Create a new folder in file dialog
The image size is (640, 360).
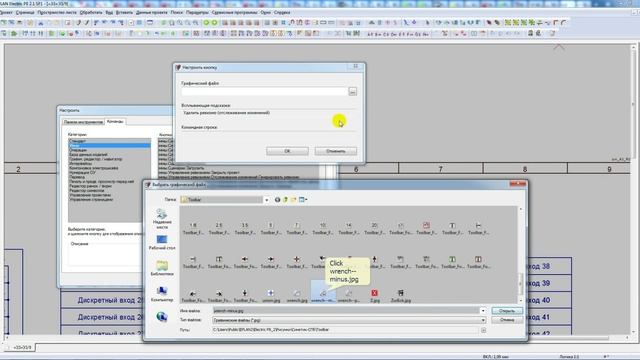pos(293,200)
